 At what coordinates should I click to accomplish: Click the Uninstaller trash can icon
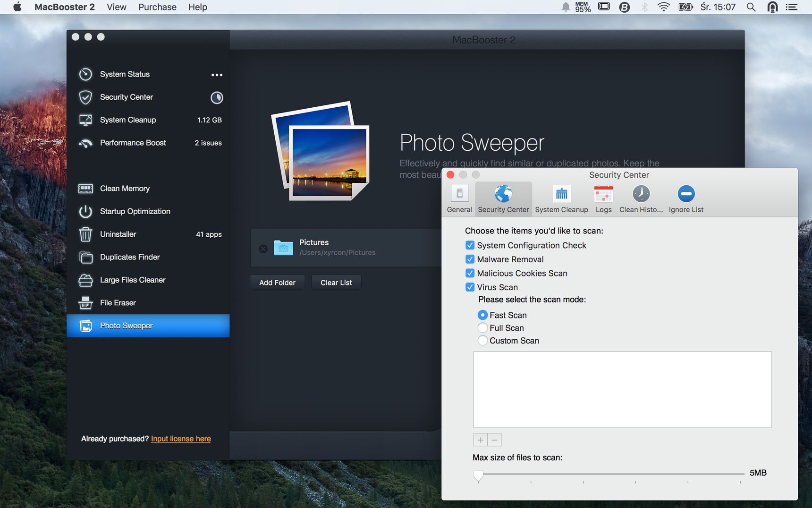(x=85, y=234)
